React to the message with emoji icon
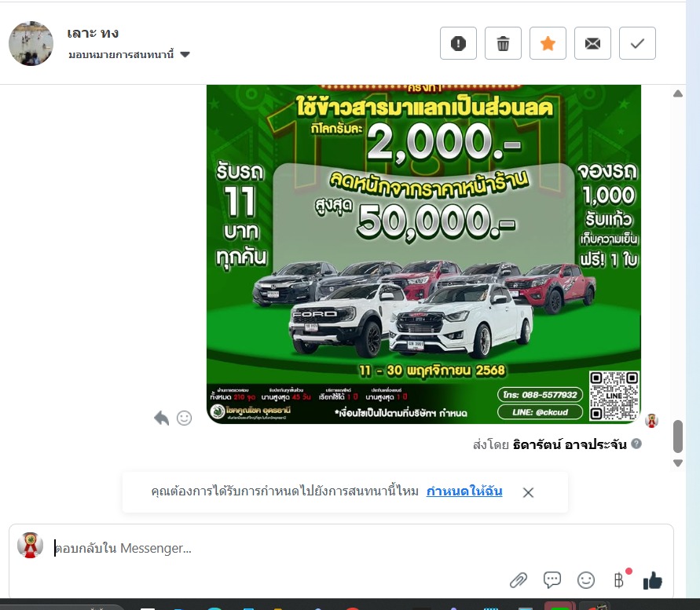 click(184, 418)
